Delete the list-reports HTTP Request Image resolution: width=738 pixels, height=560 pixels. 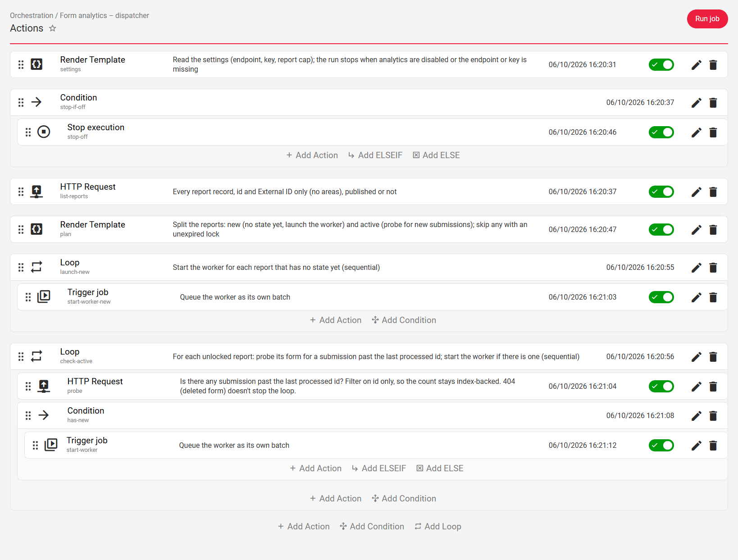point(713,192)
